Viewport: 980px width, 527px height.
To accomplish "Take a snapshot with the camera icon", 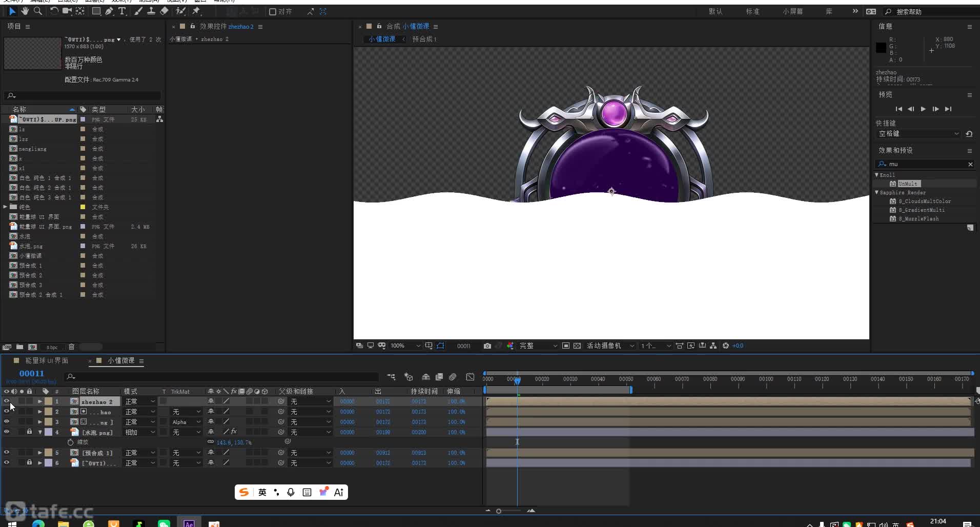I will click(x=487, y=346).
